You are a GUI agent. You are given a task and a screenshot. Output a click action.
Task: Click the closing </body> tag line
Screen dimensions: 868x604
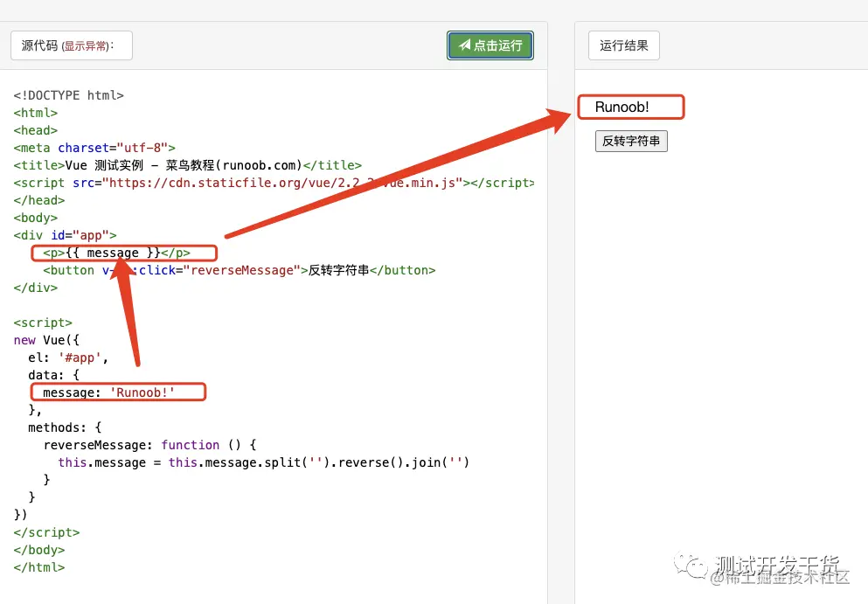click(39, 550)
